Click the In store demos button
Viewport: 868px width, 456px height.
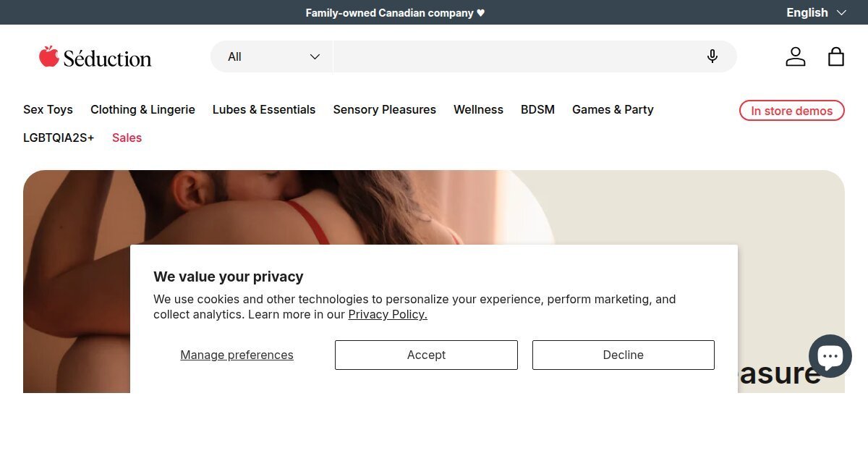click(x=791, y=111)
